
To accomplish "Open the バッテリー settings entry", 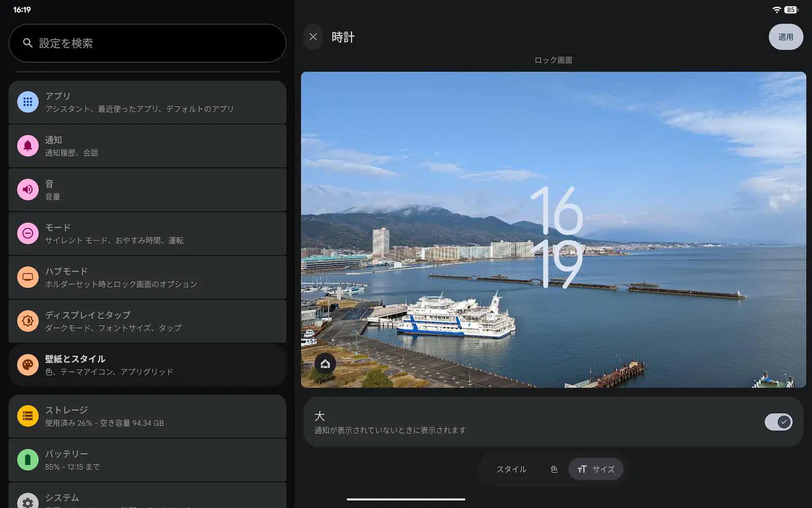I will point(147,460).
